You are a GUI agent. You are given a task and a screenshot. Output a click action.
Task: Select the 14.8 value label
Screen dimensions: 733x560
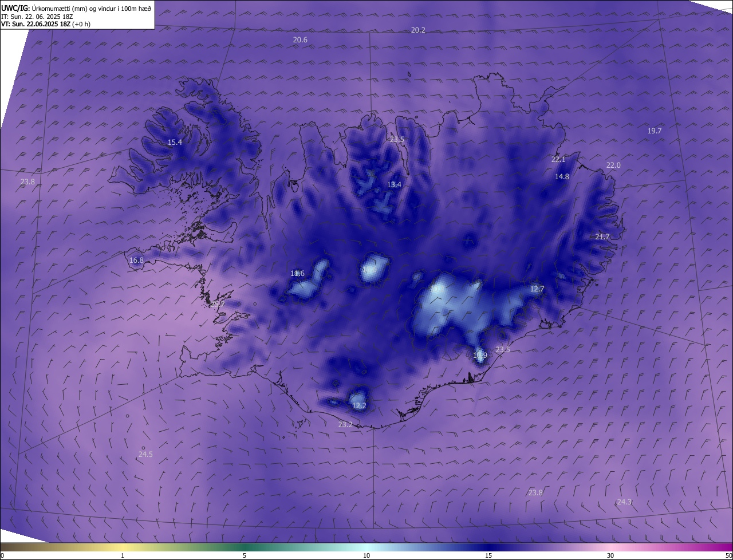tap(562, 177)
